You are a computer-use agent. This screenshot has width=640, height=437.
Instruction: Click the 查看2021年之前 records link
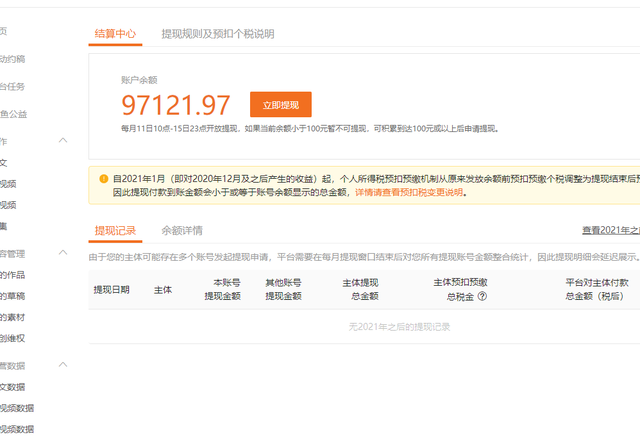[x=610, y=230]
